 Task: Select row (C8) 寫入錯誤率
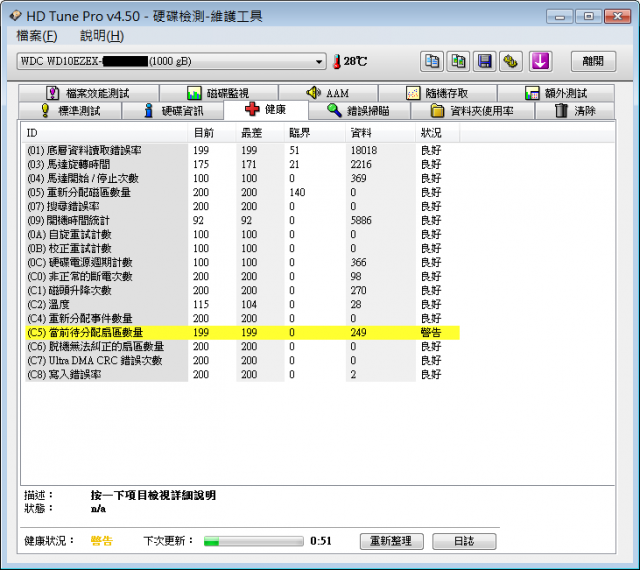[242, 374]
